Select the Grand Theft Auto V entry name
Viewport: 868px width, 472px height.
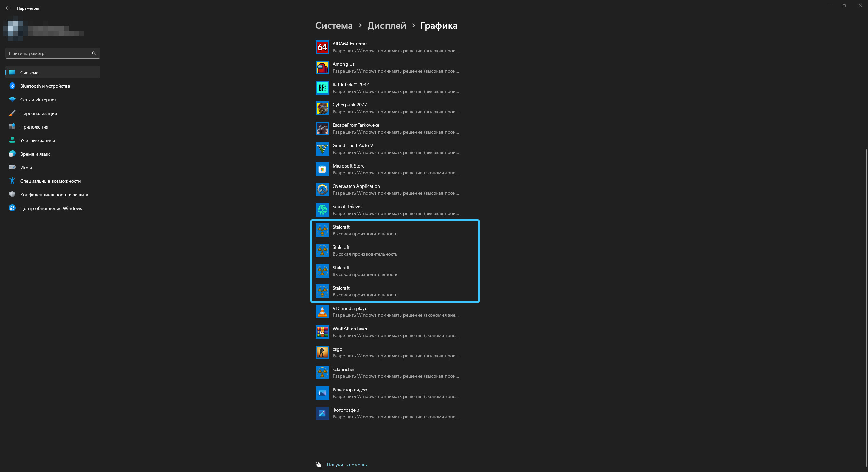pyautogui.click(x=353, y=145)
